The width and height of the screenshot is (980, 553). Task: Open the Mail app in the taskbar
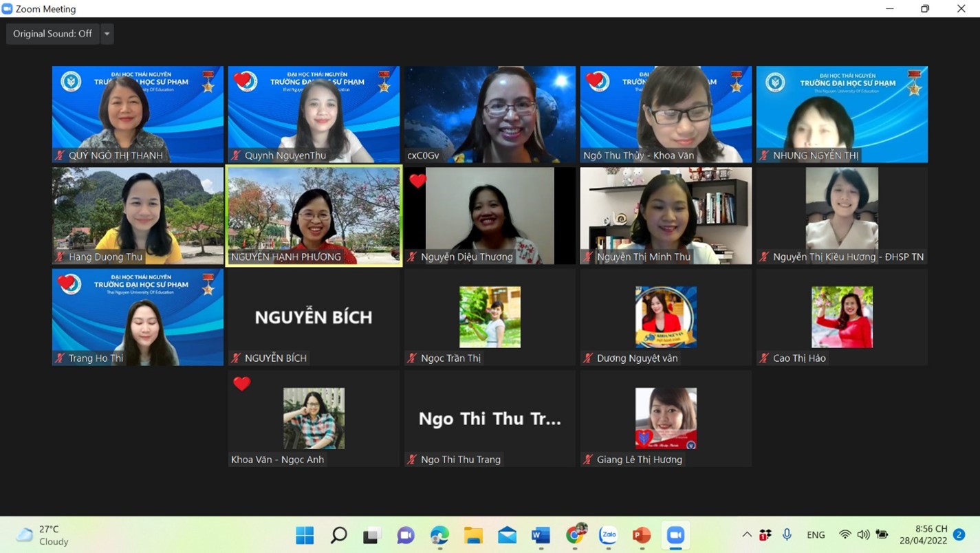(507, 535)
